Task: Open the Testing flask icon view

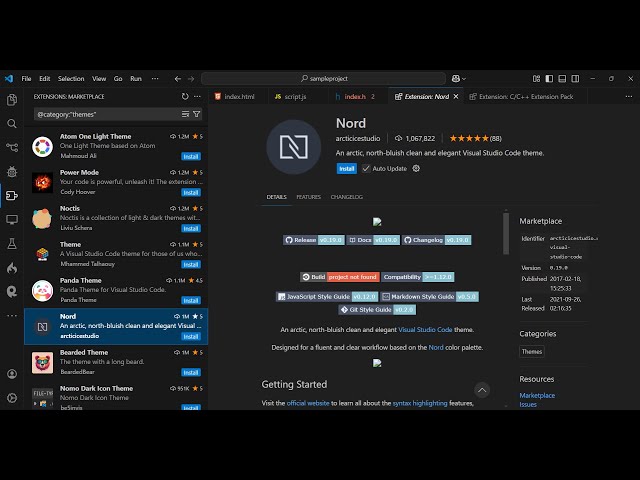Action: [x=12, y=244]
